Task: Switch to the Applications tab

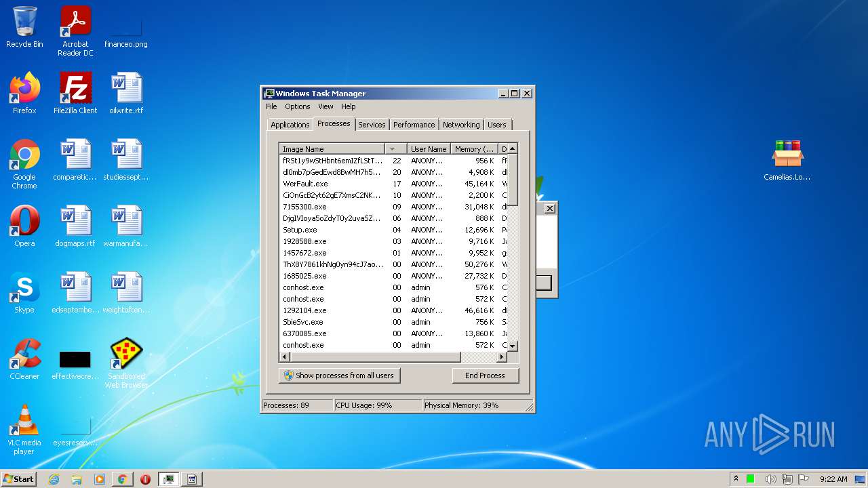Action: point(290,125)
